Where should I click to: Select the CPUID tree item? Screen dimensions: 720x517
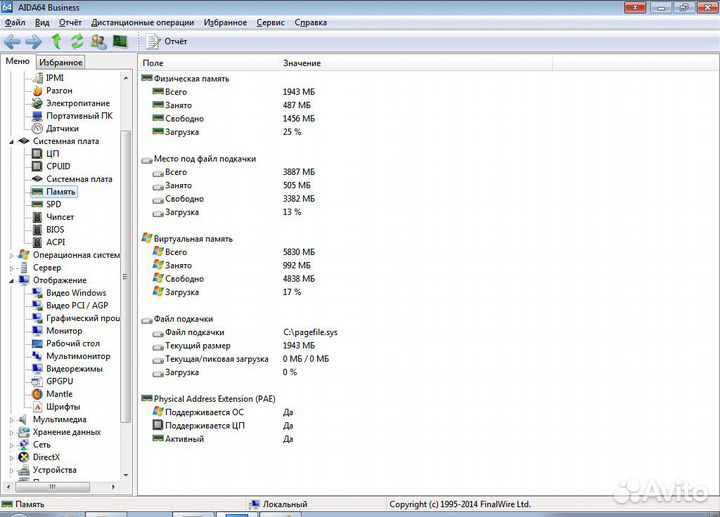(x=58, y=166)
